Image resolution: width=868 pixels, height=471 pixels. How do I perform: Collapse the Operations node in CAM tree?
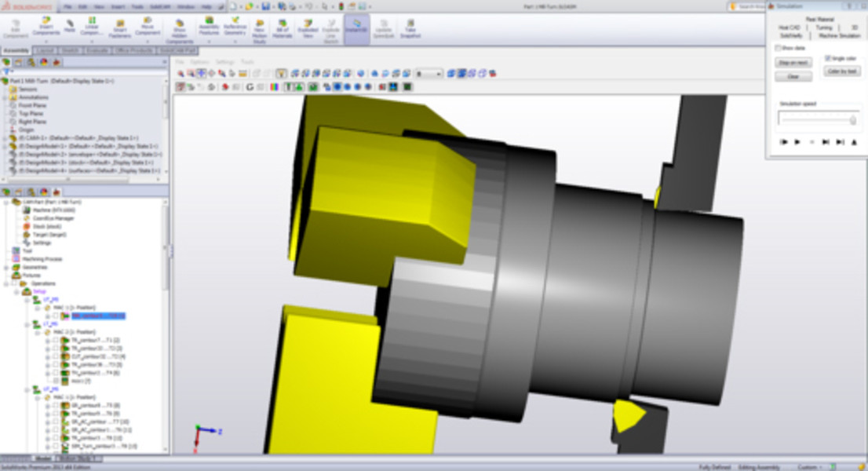click(x=6, y=283)
